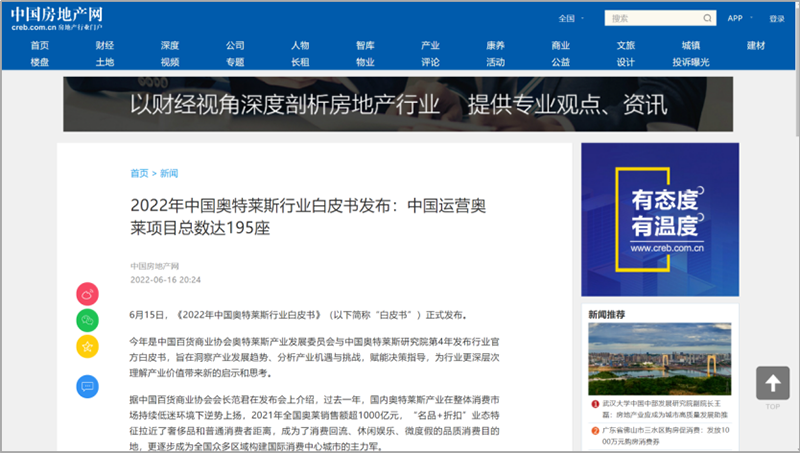This screenshot has width=800, height=453.
Task: Click the TOP back-to-top arrow button
Action: coord(772,385)
